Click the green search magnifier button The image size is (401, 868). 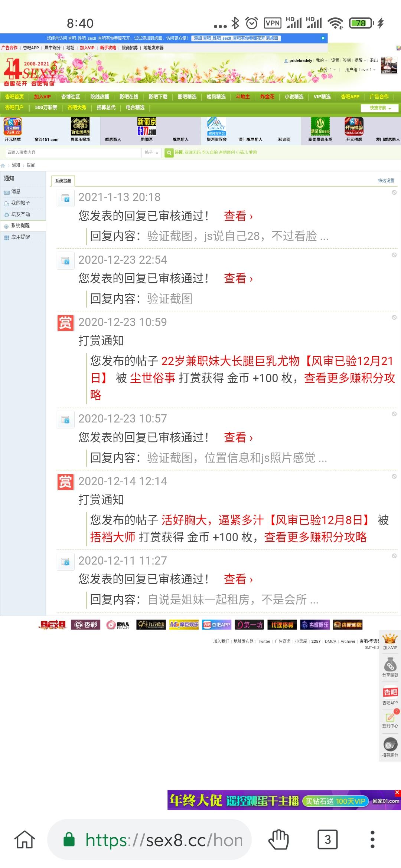[x=169, y=152]
